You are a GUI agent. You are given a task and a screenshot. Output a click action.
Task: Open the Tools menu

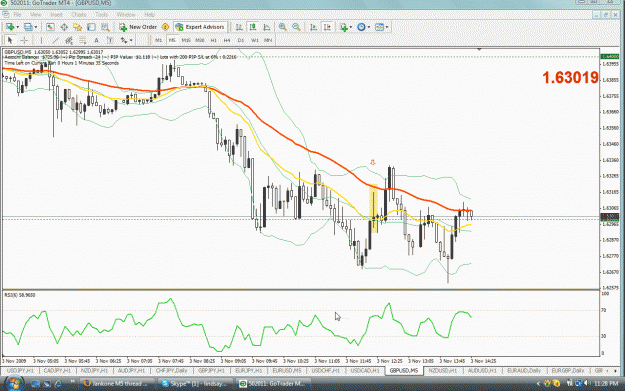101,14
